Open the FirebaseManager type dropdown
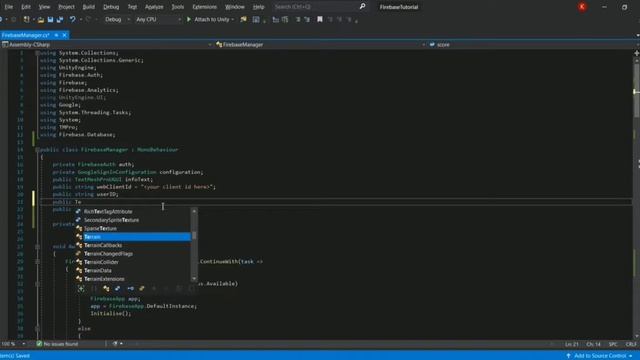Image resolution: width=640 pixels, height=360 pixels. point(320,44)
